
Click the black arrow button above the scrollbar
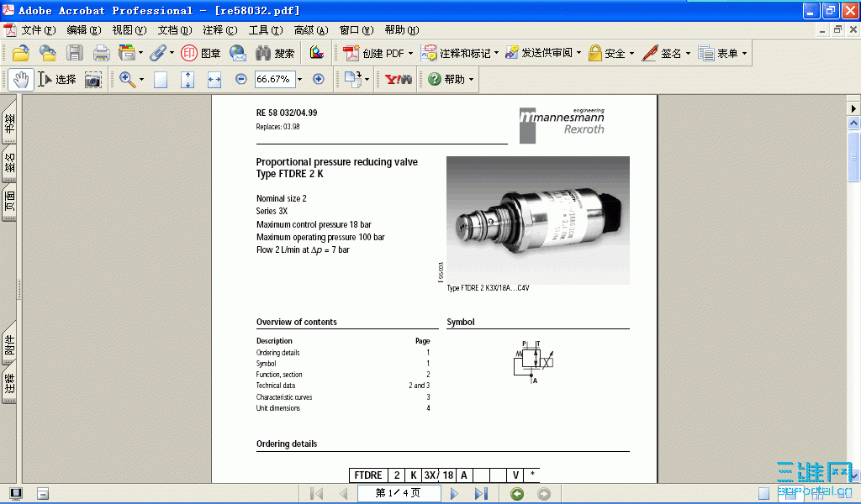point(853,108)
